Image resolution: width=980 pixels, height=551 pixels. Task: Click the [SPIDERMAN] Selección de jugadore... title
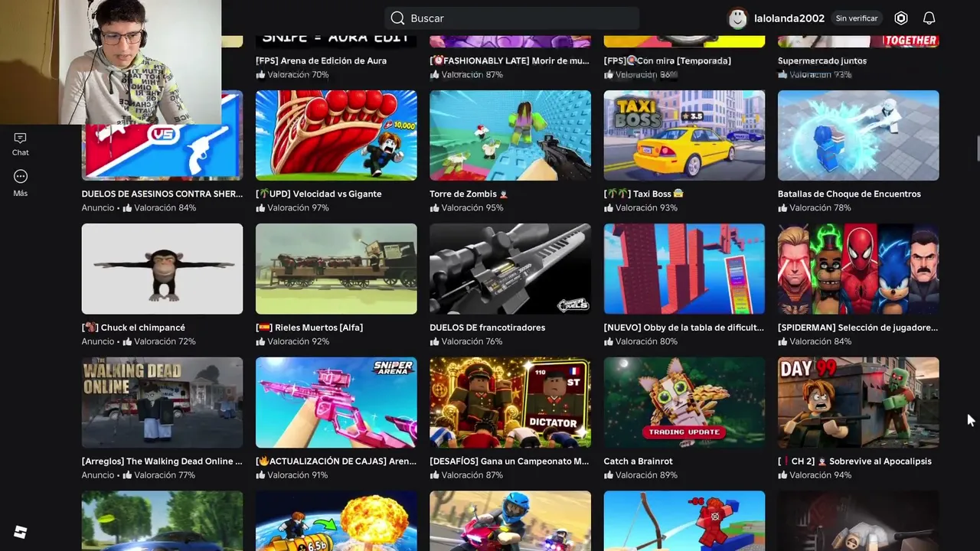pyautogui.click(x=857, y=328)
